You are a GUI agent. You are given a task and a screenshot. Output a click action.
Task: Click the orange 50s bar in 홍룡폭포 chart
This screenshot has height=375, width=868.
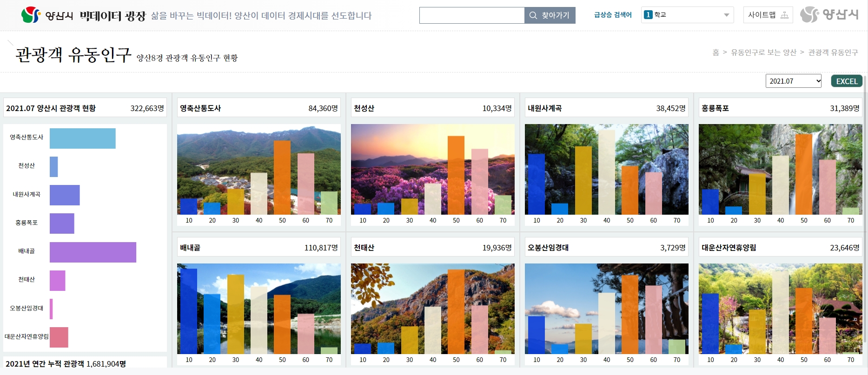[x=804, y=174]
